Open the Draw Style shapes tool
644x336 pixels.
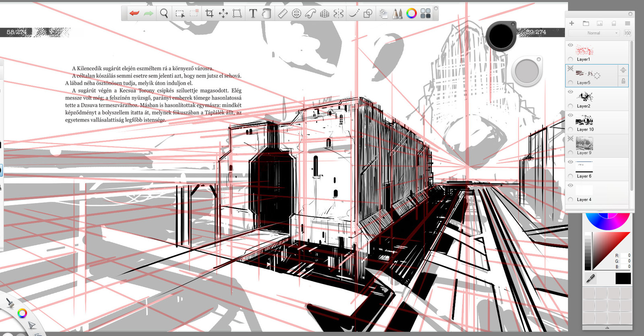[368, 13]
